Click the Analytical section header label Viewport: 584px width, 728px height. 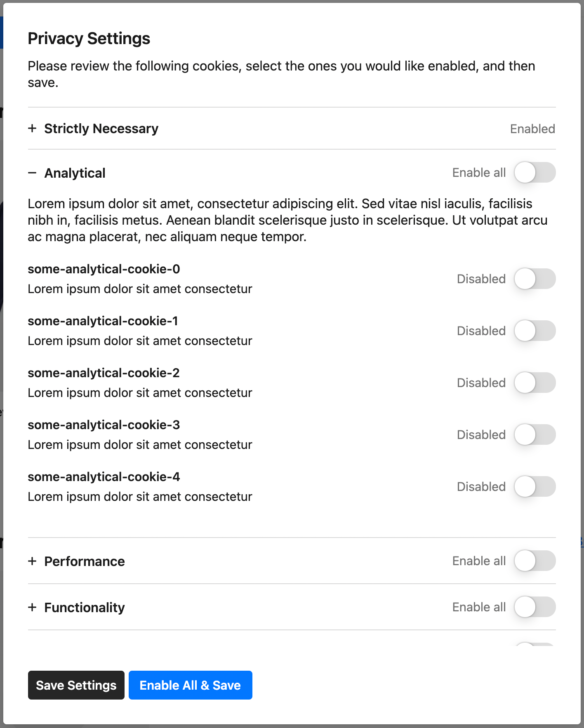pos(75,173)
